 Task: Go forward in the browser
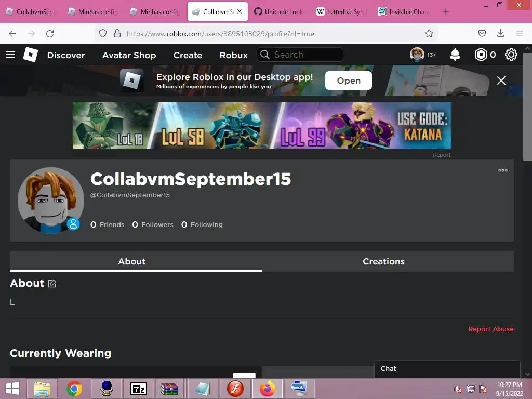[x=31, y=34]
